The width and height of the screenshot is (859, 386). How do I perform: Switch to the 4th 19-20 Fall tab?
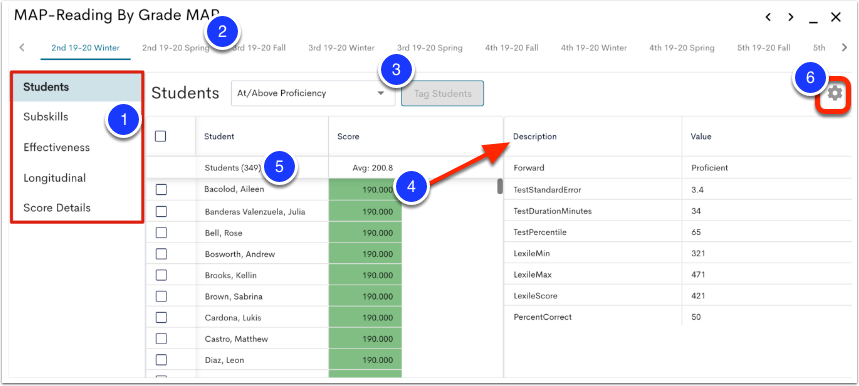512,48
